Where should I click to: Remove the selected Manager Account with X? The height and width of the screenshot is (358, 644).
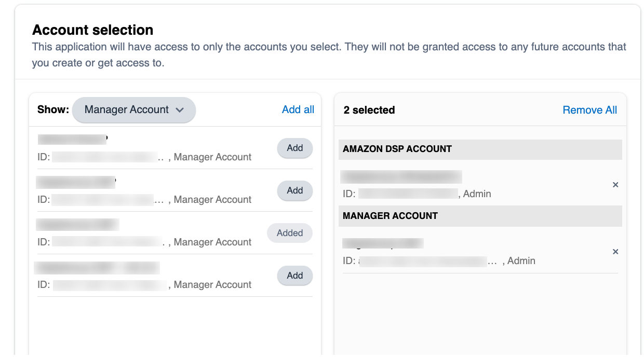pos(615,252)
